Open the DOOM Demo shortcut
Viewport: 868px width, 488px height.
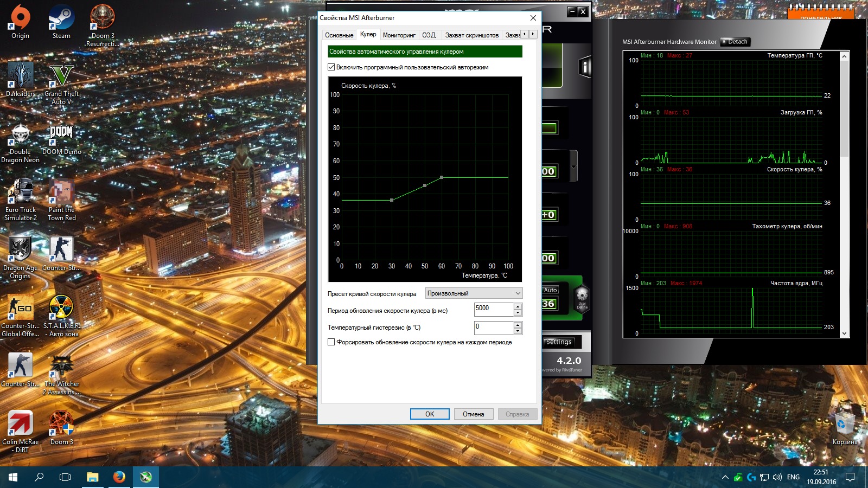(x=61, y=138)
